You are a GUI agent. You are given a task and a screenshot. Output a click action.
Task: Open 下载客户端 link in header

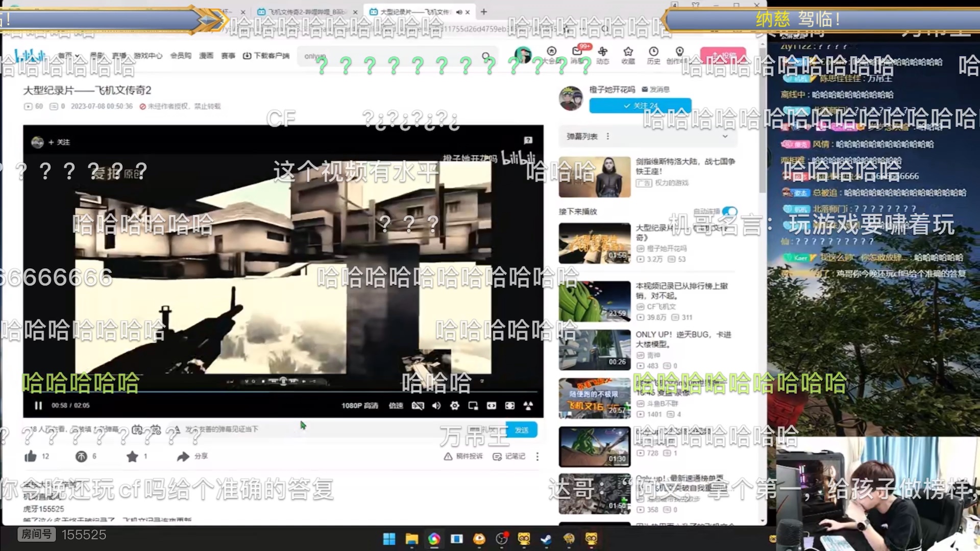pyautogui.click(x=266, y=56)
